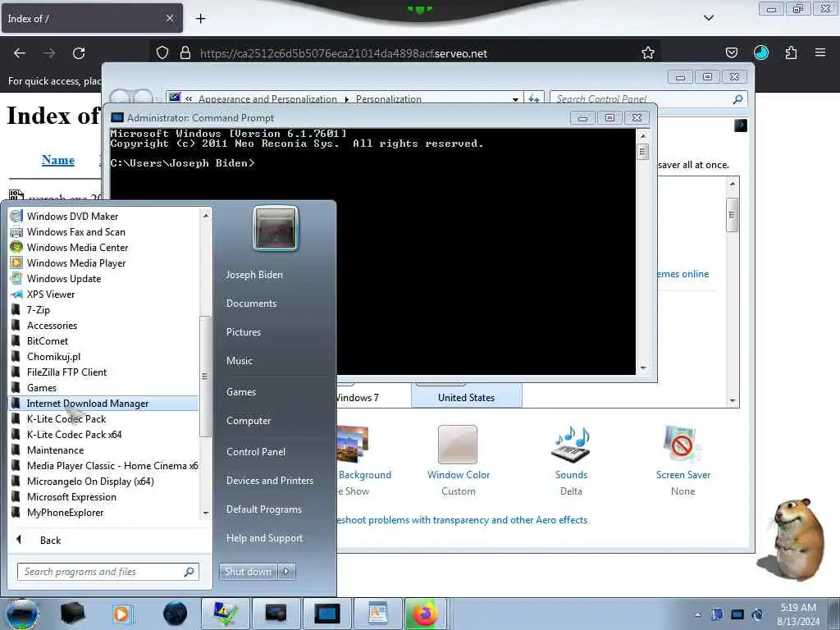
Task: Open Windows Update entry
Action: tap(64, 279)
